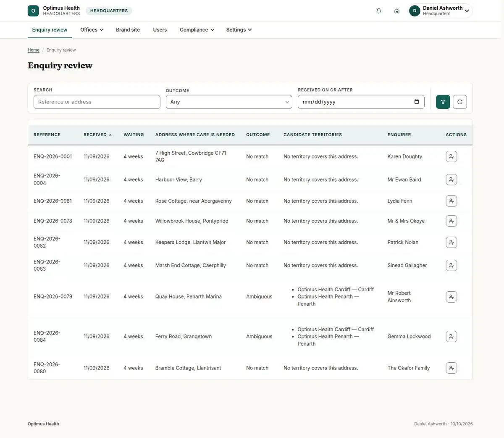This screenshot has width=504, height=438.
Task: Click enquirer Karen Doughty
Action: [x=405, y=156]
